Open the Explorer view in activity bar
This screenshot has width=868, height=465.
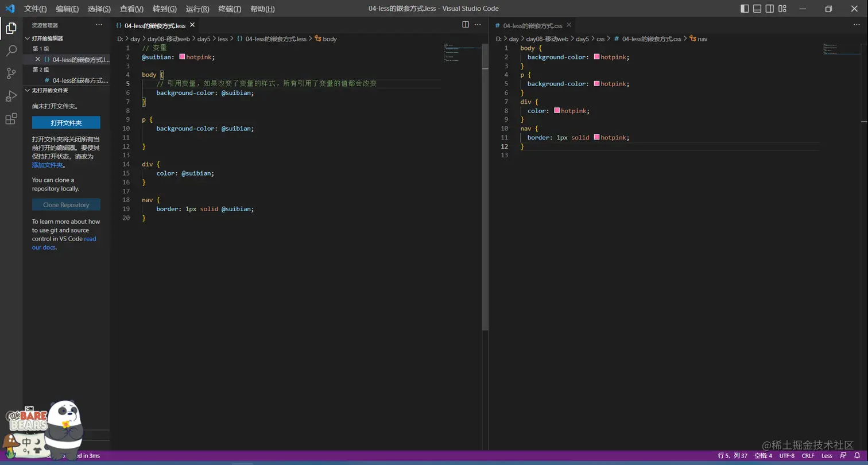(11, 28)
